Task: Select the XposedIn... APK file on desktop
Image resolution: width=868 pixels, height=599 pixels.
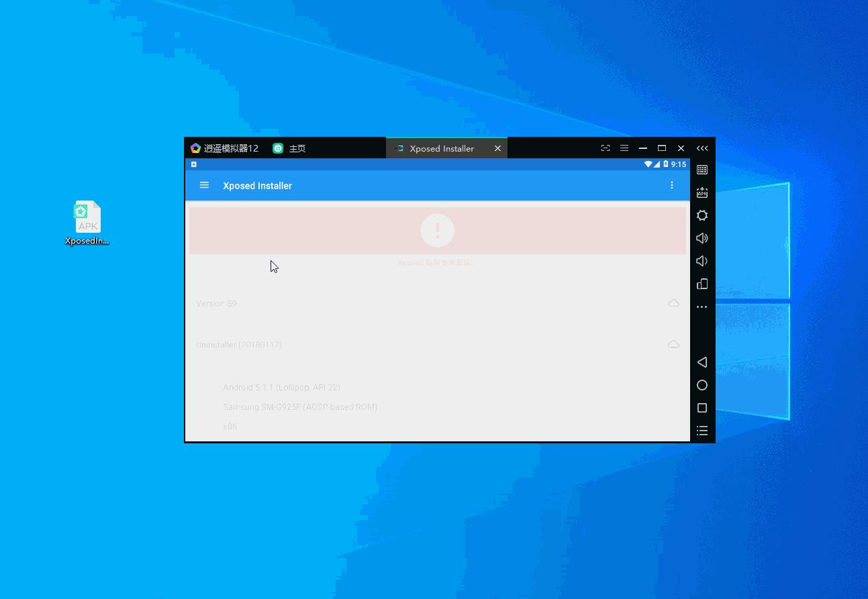Action: [x=87, y=223]
